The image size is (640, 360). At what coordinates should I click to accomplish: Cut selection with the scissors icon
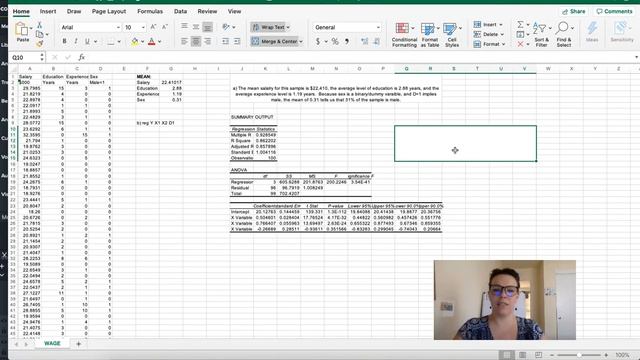(40, 25)
